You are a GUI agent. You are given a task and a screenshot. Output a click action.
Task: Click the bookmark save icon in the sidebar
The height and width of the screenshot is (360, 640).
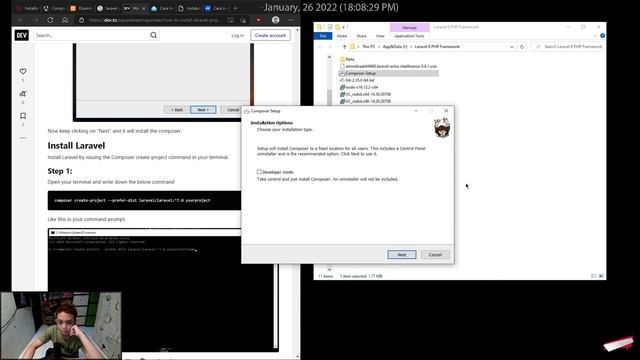point(23,116)
